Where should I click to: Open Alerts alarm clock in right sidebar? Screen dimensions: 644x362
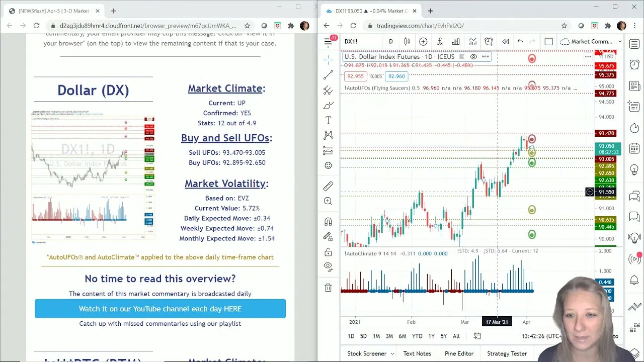click(x=634, y=65)
